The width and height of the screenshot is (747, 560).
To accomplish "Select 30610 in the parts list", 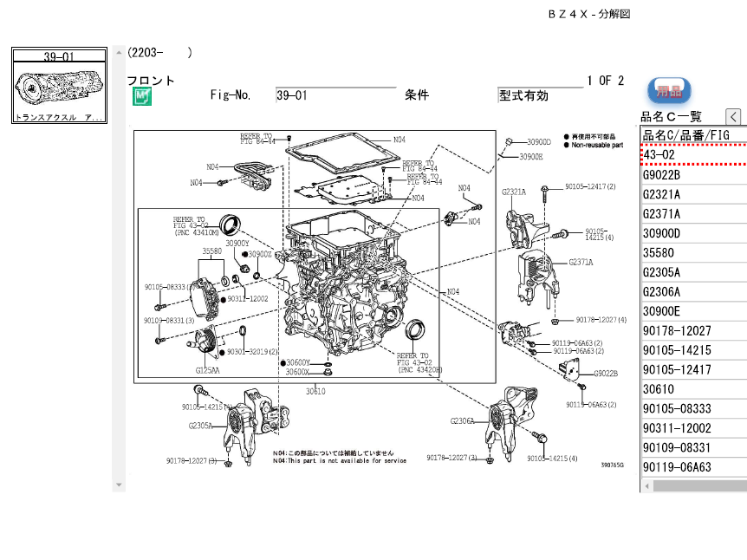I will pyautogui.click(x=694, y=389).
